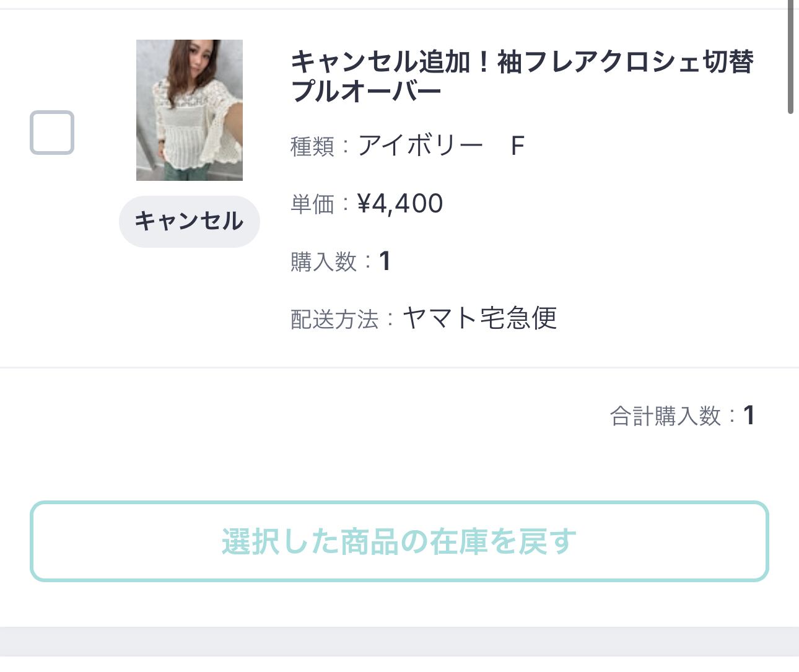Viewport: 799px width, 672px height.
Task: Open the キャンセル追加！袖フレアクロシェ切替 product title
Action: 522,63
